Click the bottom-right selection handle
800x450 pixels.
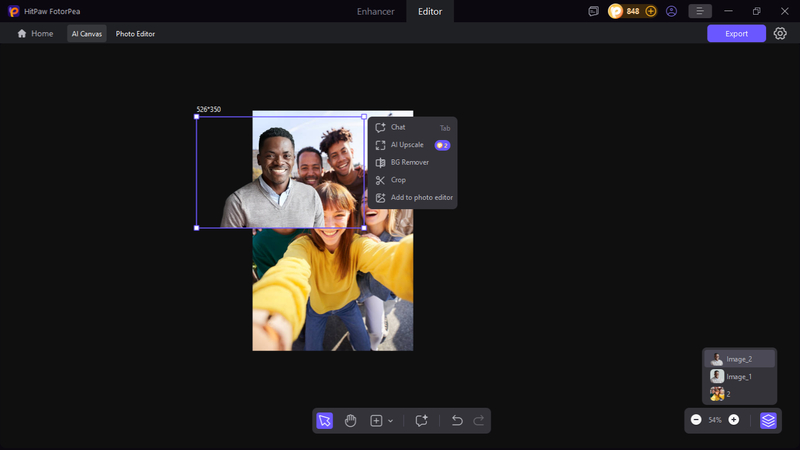(x=364, y=228)
